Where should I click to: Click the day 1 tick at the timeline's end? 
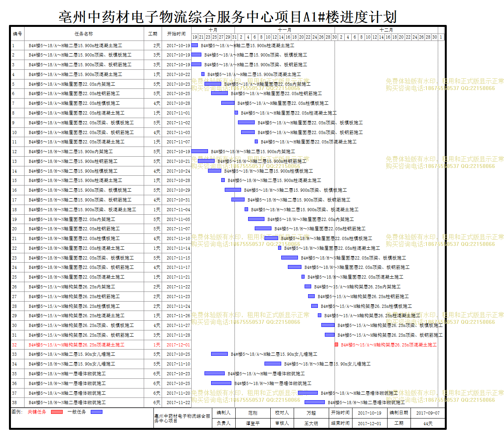pos(441,37)
